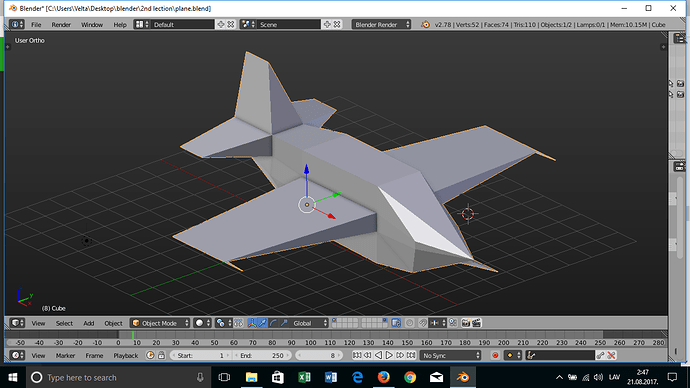The width and height of the screenshot is (690, 388).
Task: Click the Playback menu in timeline header
Action: [x=125, y=355]
